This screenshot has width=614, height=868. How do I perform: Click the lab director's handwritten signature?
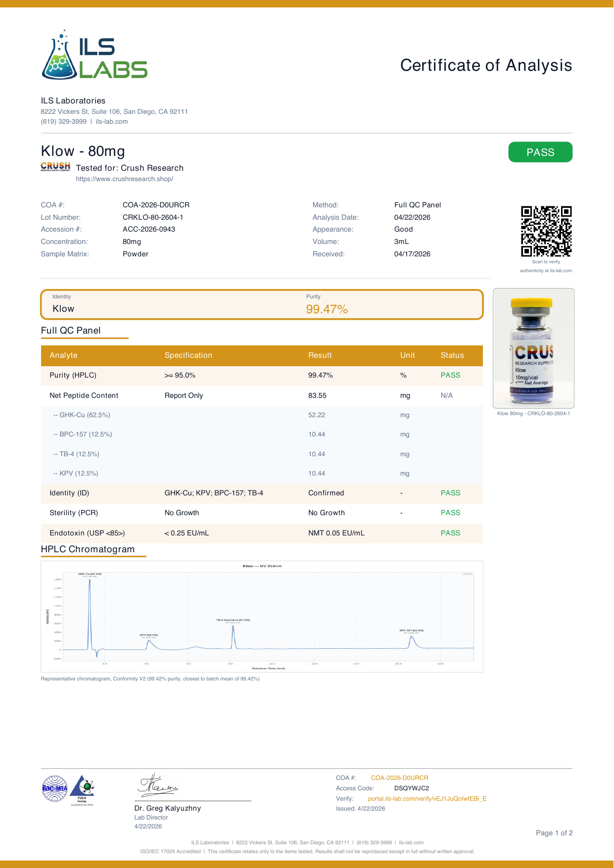point(158,785)
